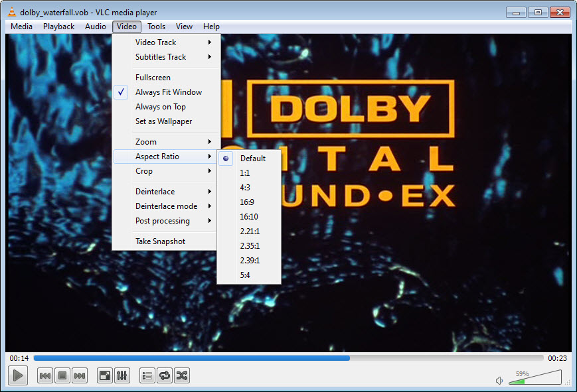Select 16:9 aspect ratio
This screenshot has width=577, height=392.
click(x=249, y=202)
